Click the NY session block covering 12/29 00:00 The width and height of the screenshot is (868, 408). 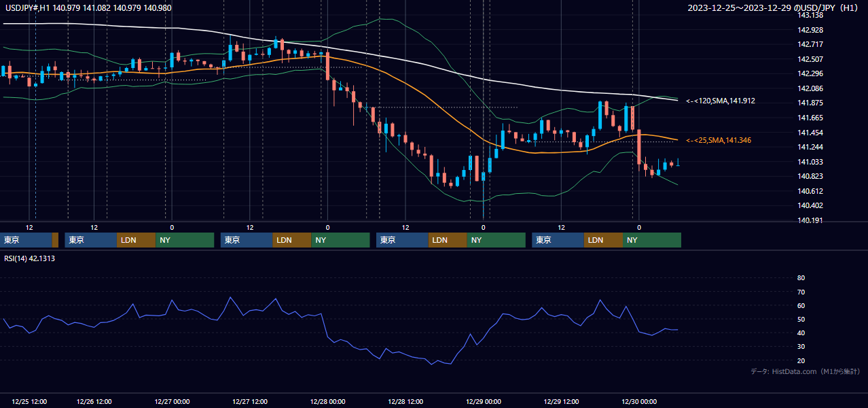coord(496,240)
